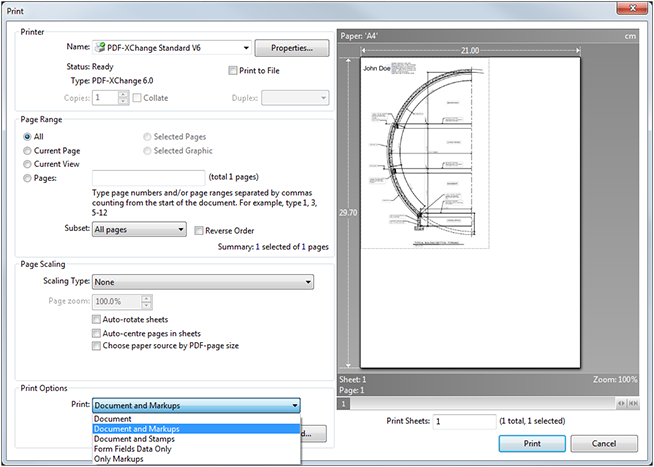Choose Form Fields Data Only option

coord(196,449)
